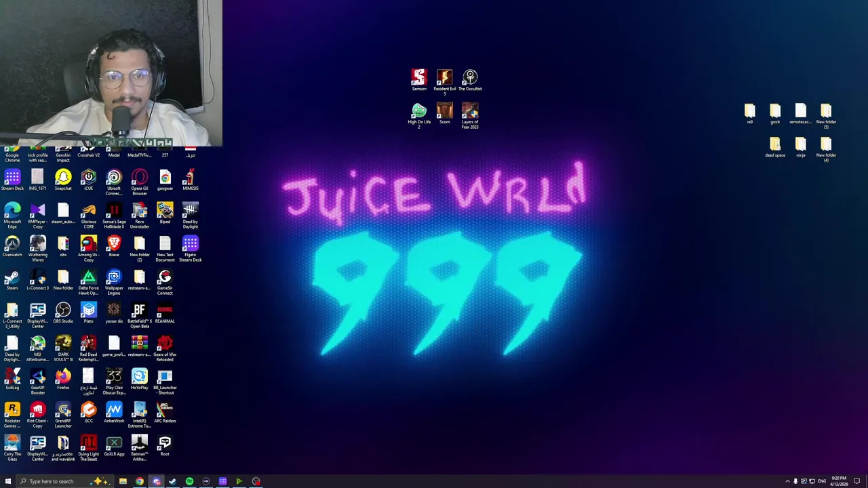Launch GameSir Connect shortcut

point(165,282)
